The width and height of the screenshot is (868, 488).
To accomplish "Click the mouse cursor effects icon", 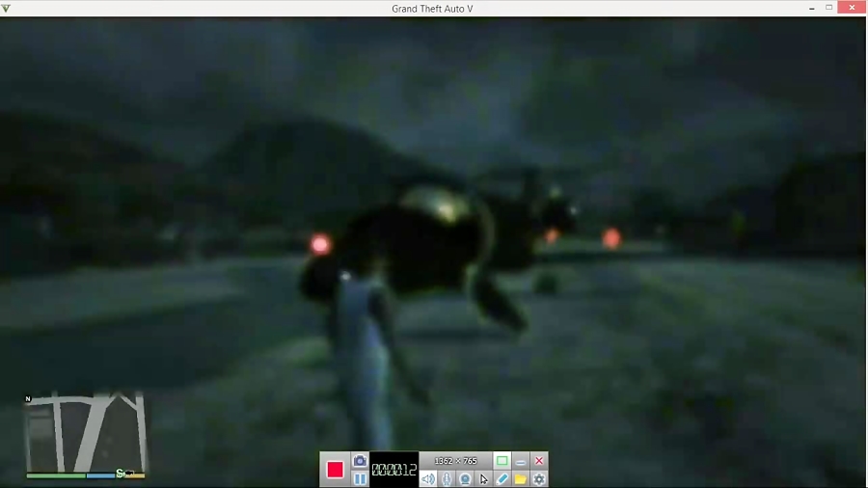I will (484, 479).
